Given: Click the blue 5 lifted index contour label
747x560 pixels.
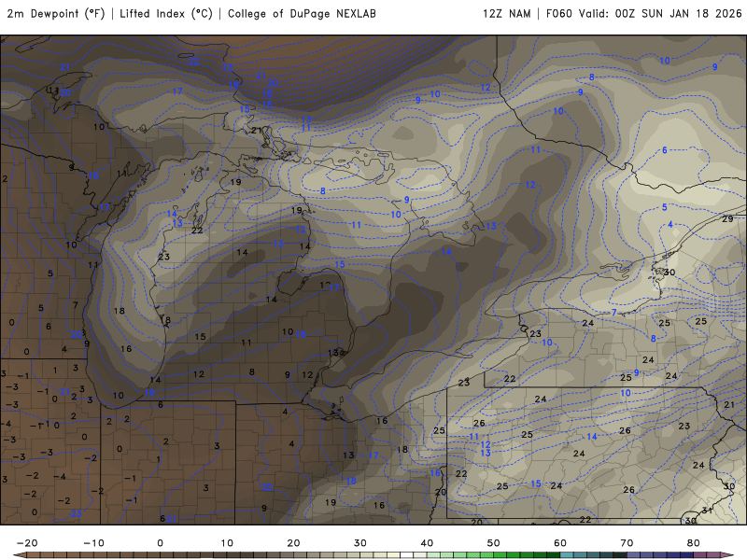Looking at the screenshot, I should pyautogui.click(x=664, y=207).
